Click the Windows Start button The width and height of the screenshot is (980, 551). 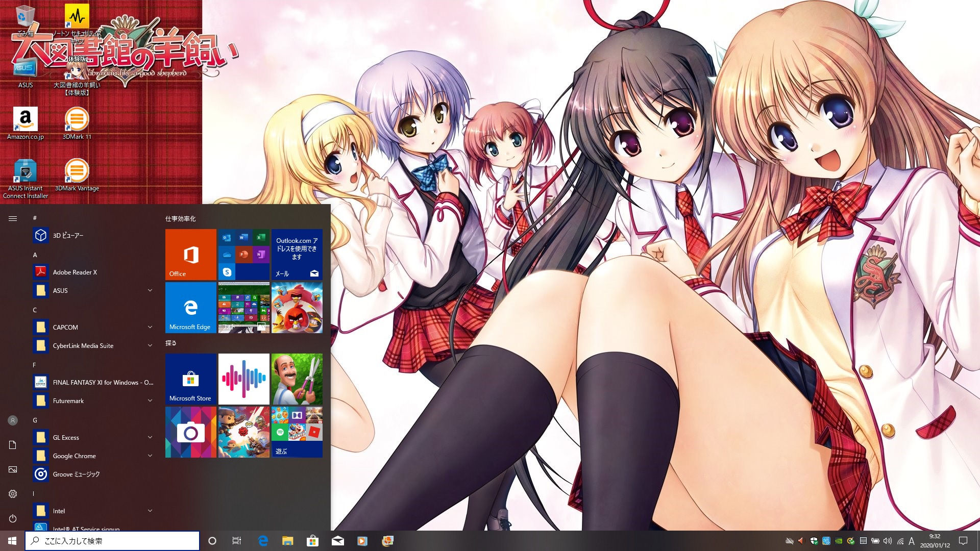click(x=12, y=541)
